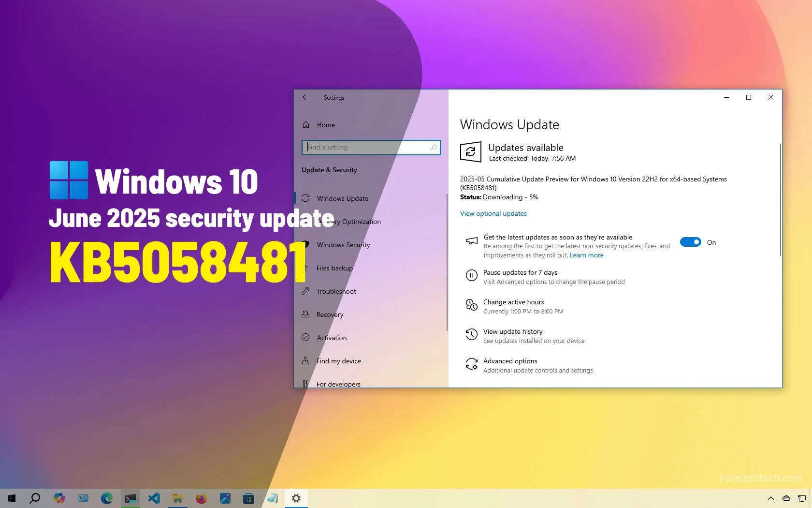Open the Windows Start menu
This screenshot has height=508, width=812.
pyautogui.click(x=12, y=498)
